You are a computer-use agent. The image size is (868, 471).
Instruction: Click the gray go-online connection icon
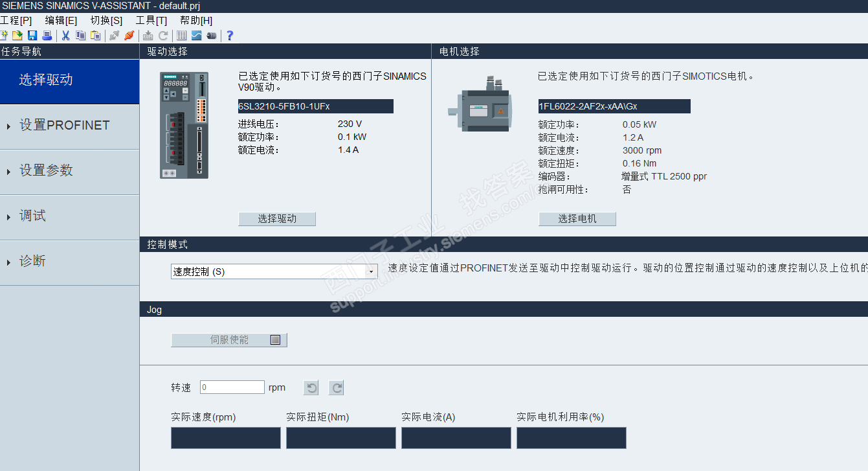pyautogui.click(x=114, y=36)
